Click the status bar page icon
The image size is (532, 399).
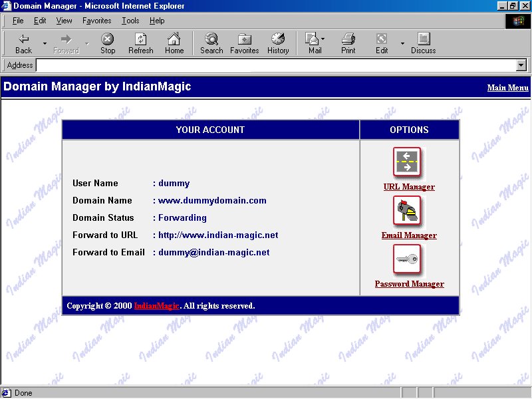tap(7, 393)
